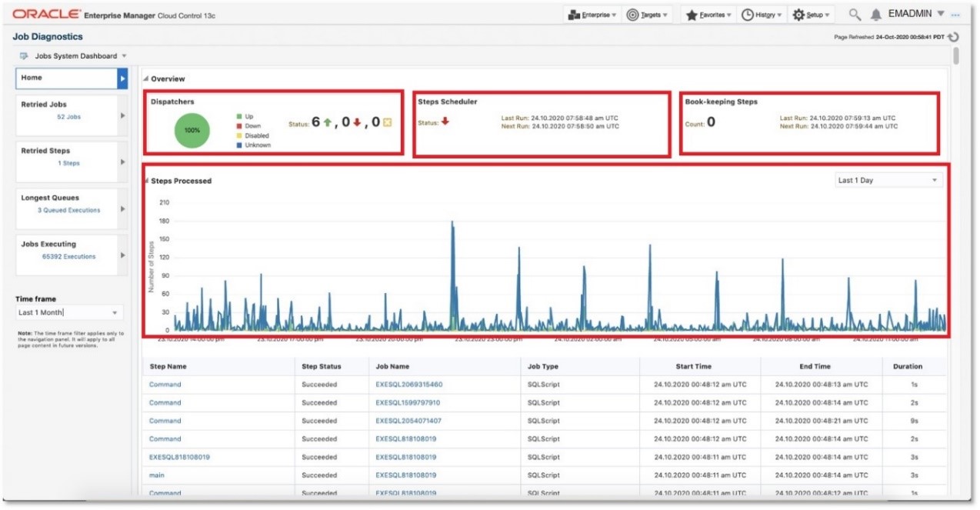980x510 pixels.
Task: Open the 52 Jobs link
Action: pos(68,117)
